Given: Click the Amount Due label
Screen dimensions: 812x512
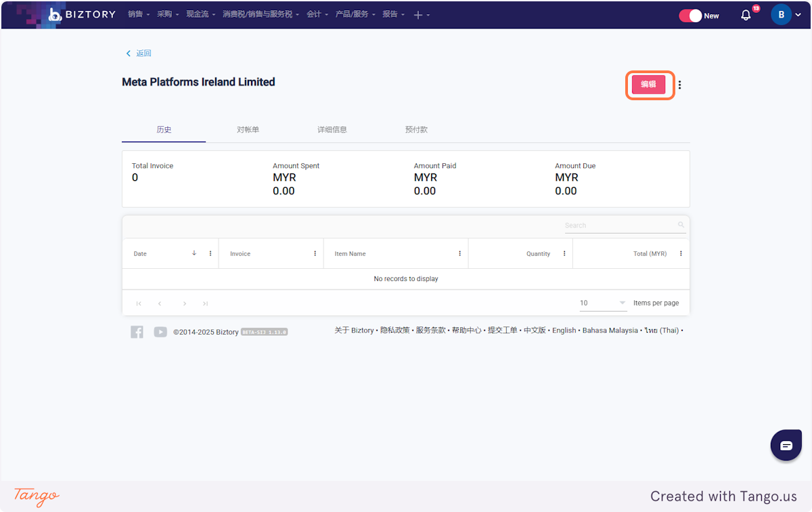Looking at the screenshot, I should 575,166.
